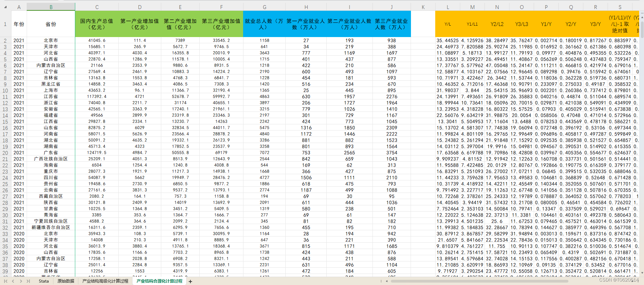
Task: Click the Y1/Y header cell
Action: click(546, 24)
